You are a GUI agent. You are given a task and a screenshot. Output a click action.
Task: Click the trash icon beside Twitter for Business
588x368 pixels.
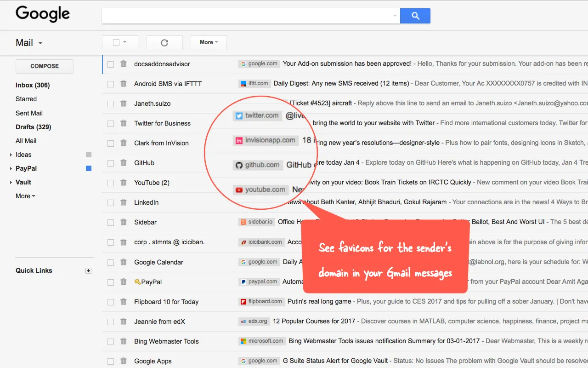[x=123, y=123]
